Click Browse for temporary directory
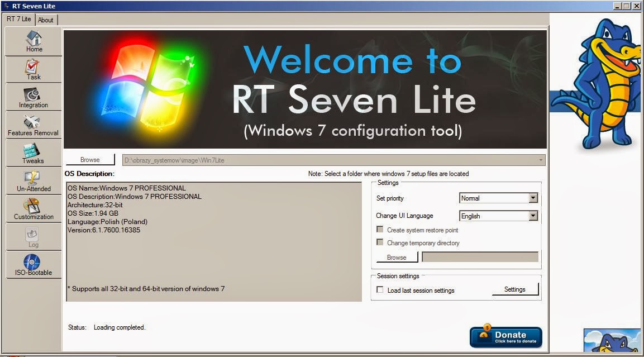644x357 pixels. [397, 257]
